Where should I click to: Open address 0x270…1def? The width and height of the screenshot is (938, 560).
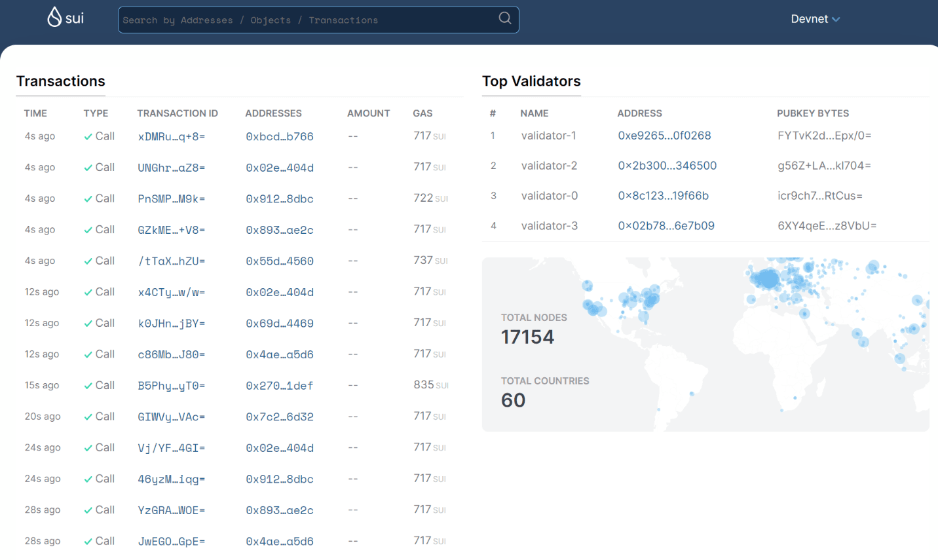(x=280, y=386)
